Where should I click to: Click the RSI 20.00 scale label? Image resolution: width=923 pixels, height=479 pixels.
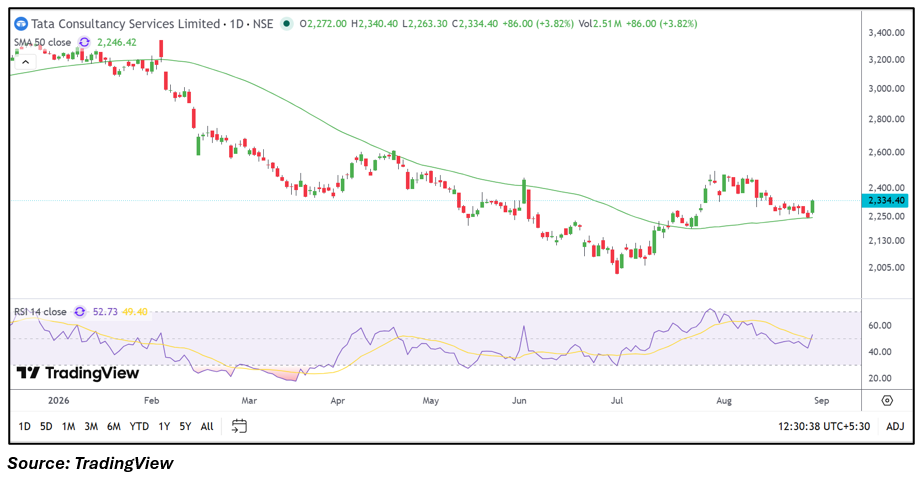coord(880,378)
